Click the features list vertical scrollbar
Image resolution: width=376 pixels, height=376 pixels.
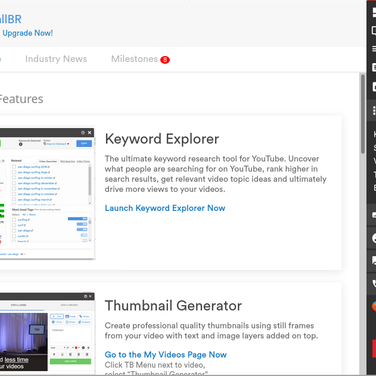(x=363, y=115)
